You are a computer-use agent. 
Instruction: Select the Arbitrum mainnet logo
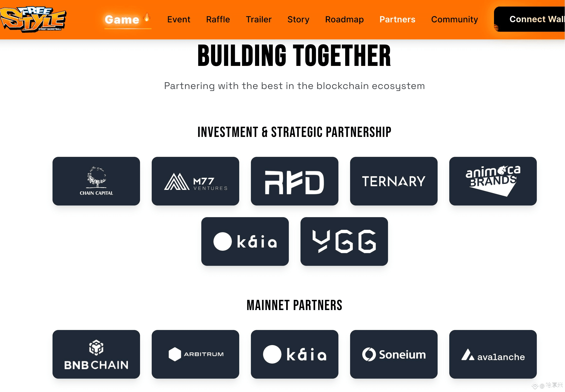point(195,354)
